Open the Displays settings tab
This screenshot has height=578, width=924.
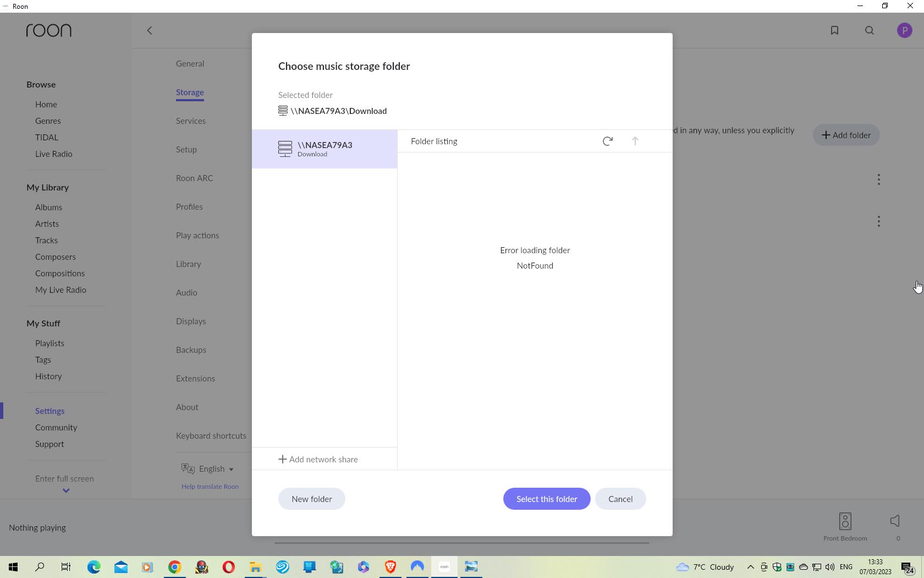(191, 321)
